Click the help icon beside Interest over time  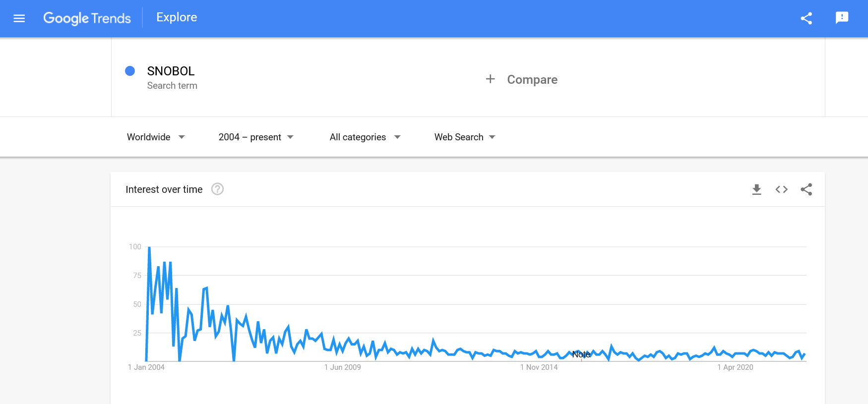(x=217, y=189)
